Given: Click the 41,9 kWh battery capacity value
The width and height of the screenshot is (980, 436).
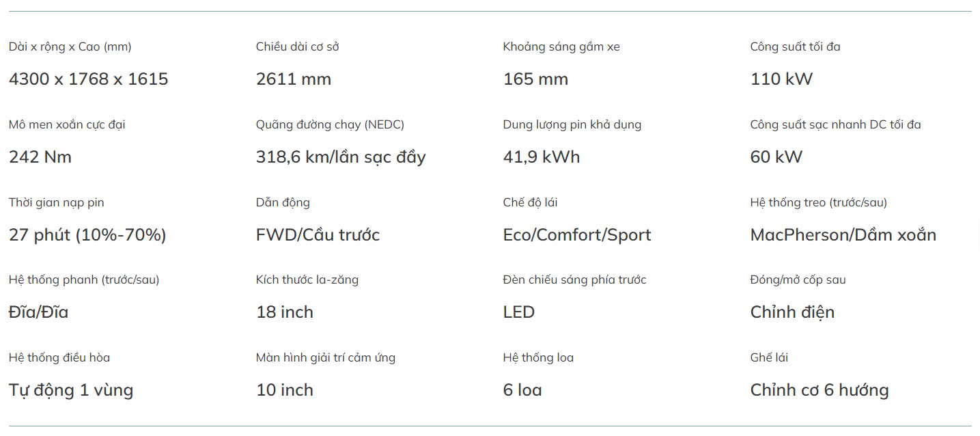Looking at the screenshot, I should pyautogui.click(x=541, y=157).
